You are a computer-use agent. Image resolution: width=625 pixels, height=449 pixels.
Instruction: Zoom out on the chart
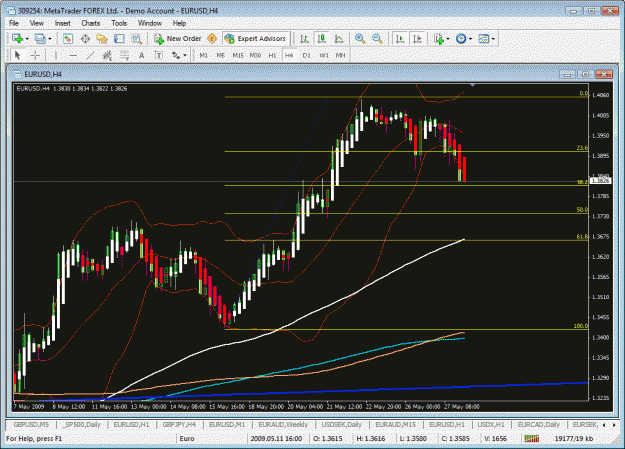tap(377, 39)
